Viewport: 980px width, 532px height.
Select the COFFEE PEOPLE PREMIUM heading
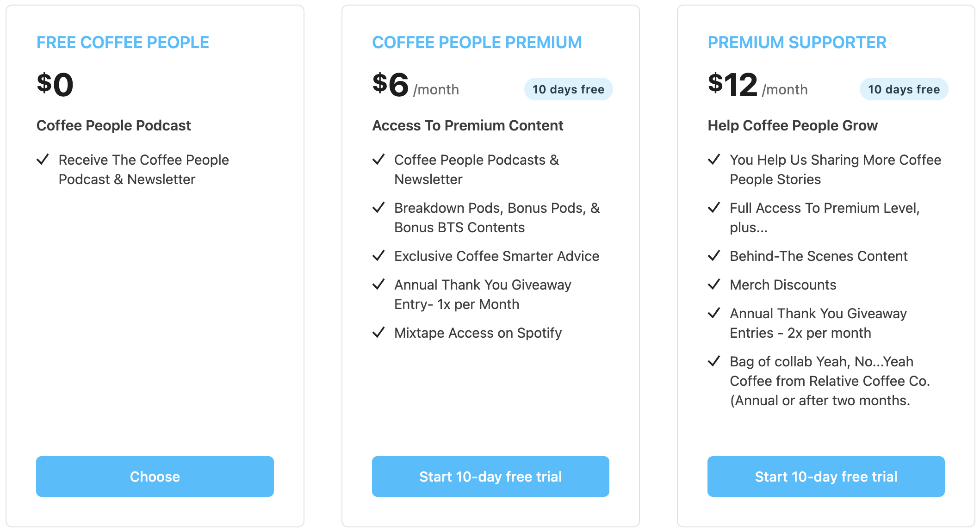477,43
